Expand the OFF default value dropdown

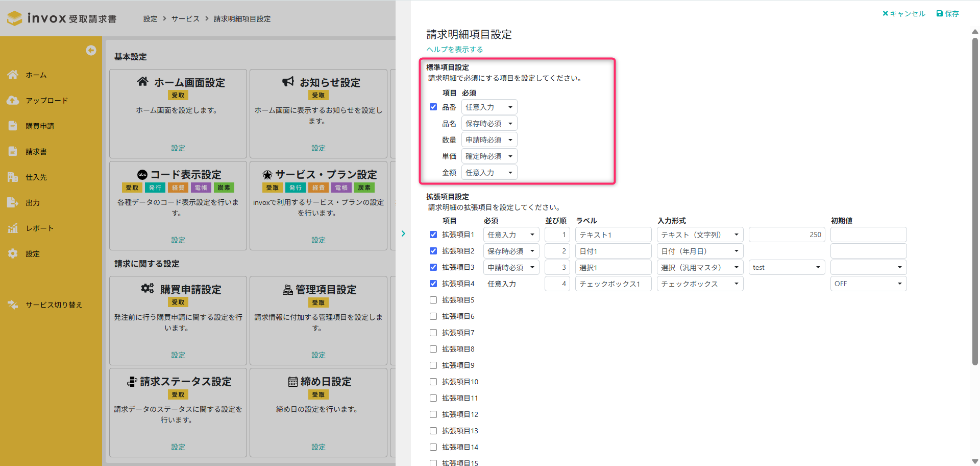coord(868,284)
